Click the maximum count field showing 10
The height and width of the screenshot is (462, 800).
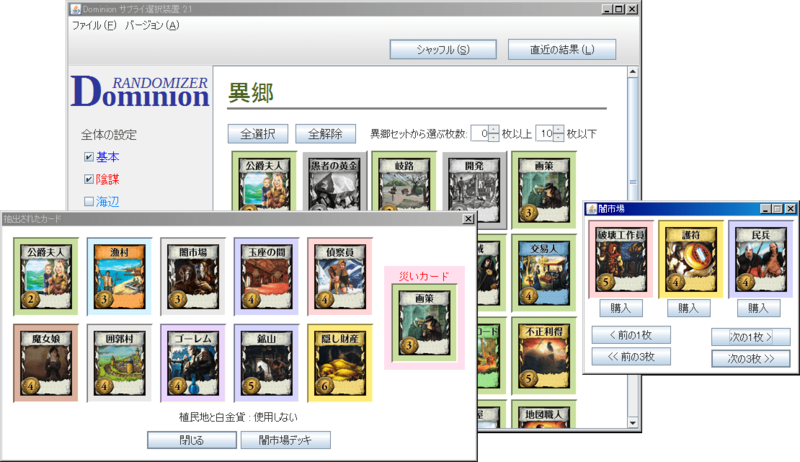(x=545, y=134)
